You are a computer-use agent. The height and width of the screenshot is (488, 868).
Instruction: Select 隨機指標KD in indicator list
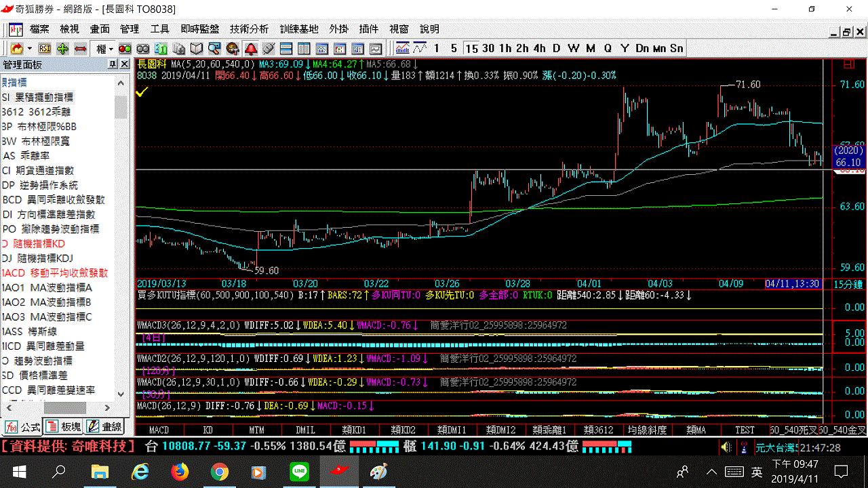[39, 243]
